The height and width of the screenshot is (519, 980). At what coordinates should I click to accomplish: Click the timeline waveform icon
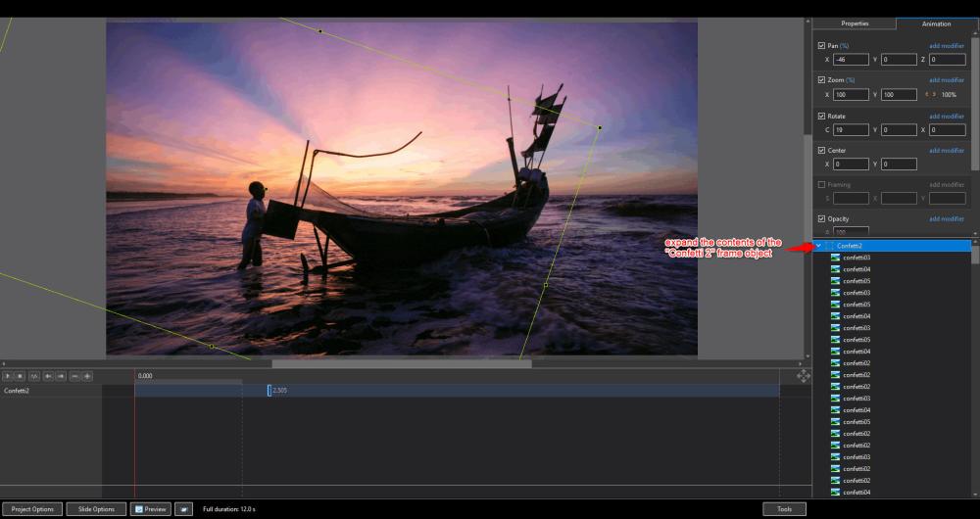[34, 376]
